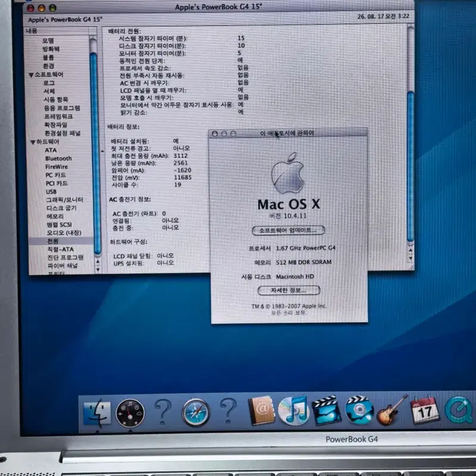Select 직렬-ATA in the sidebar
476x476 pixels.
pyautogui.click(x=61, y=249)
